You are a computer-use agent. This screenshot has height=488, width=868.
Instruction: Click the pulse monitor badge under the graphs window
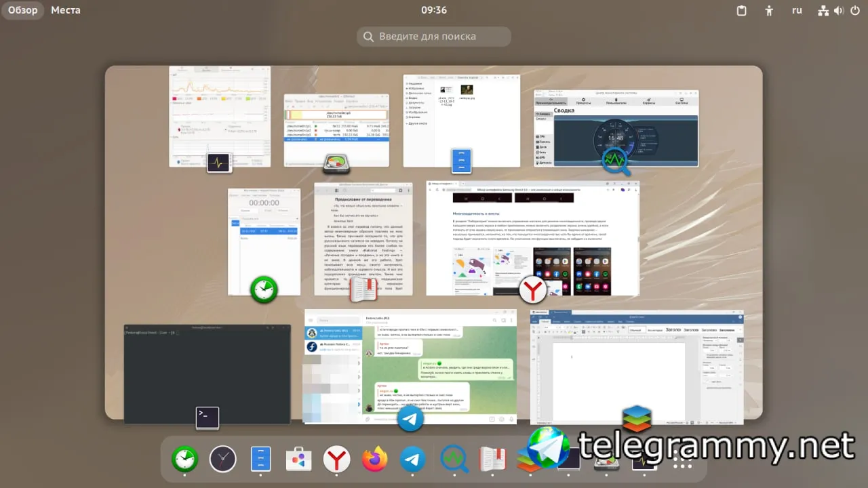coord(219,162)
